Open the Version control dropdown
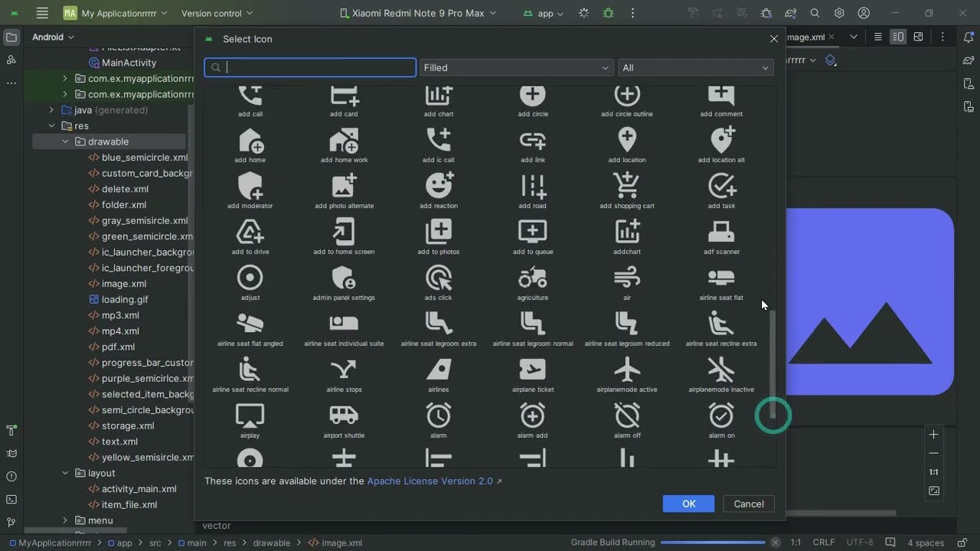Screen dimensions: 980x551 [x=217, y=13]
